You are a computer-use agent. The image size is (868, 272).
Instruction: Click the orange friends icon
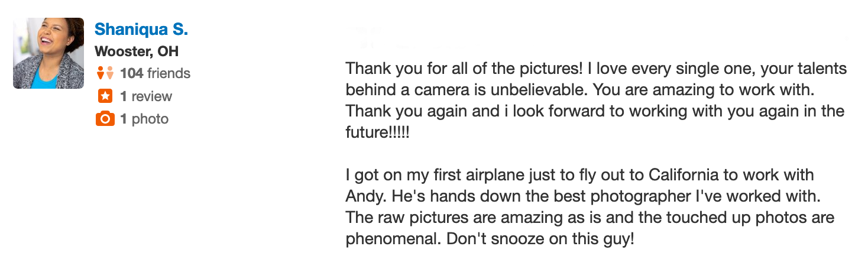click(x=105, y=73)
